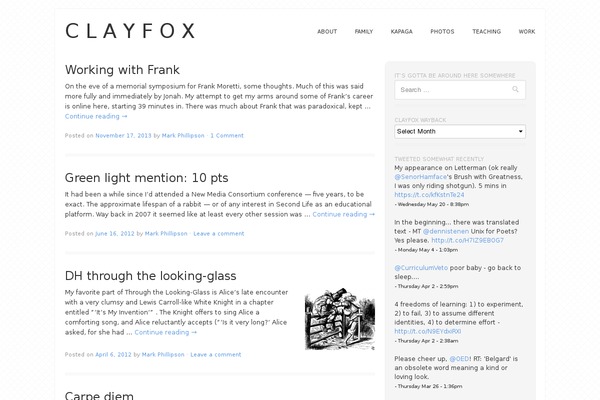Open the Working with Frank post
Screen dimensions: 600x400
coord(122,70)
